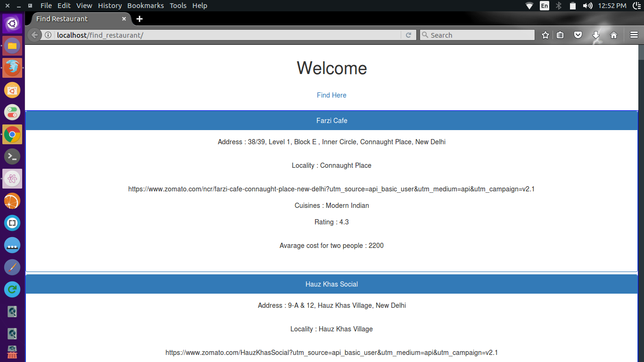644x362 pixels.
Task: Close the Find Restaurant tab
Action: coord(124,19)
